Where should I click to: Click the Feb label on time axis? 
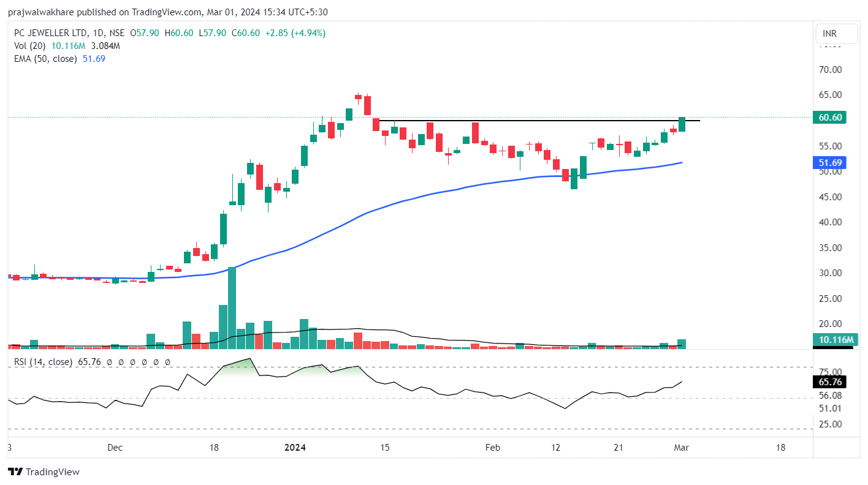click(x=492, y=448)
